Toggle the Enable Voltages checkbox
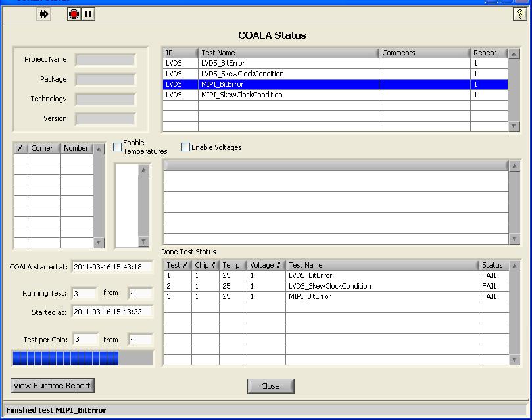The height and width of the screenshot is (420, 532). pos(185,147)
